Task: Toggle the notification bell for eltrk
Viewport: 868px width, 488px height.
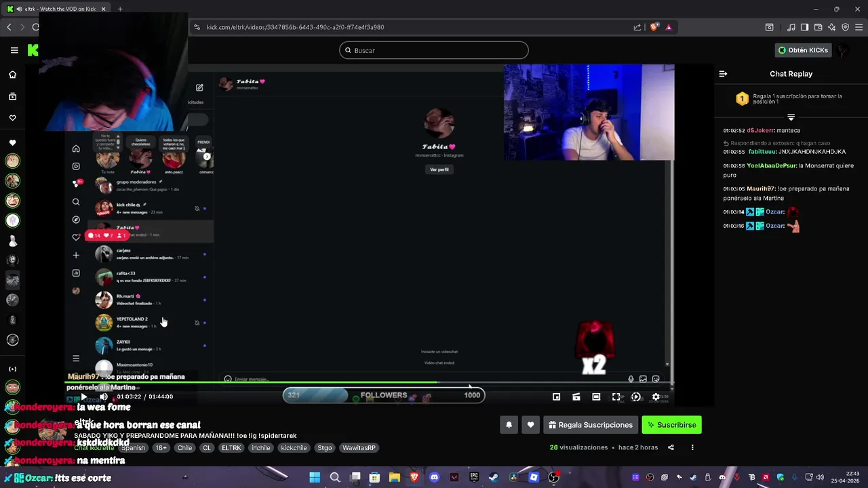Action: 509,425
